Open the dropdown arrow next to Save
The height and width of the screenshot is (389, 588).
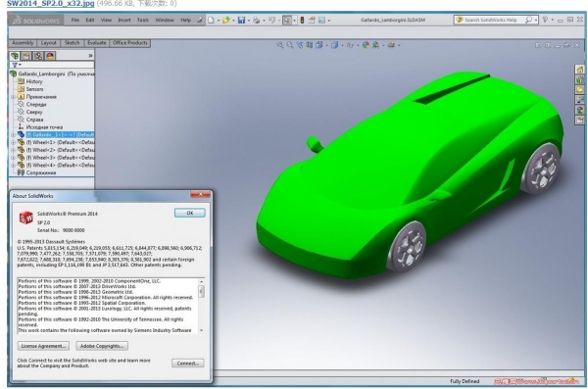(x=248, y=21)
